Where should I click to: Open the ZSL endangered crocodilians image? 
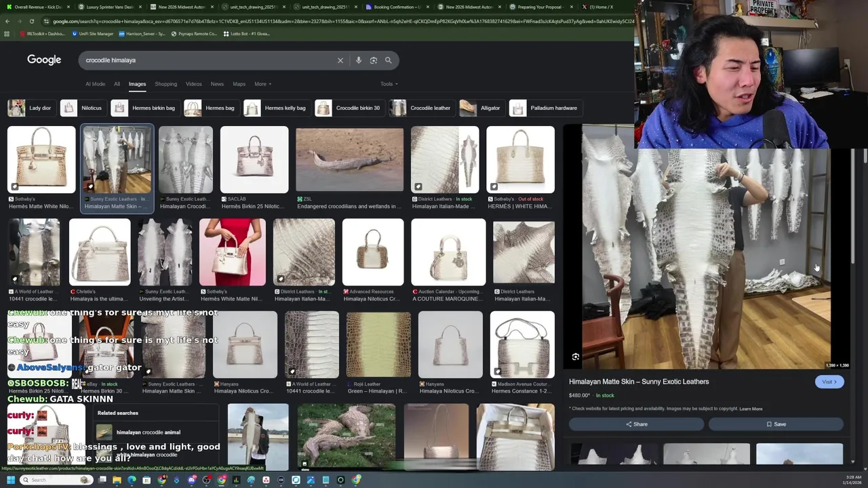coord(349,159)
